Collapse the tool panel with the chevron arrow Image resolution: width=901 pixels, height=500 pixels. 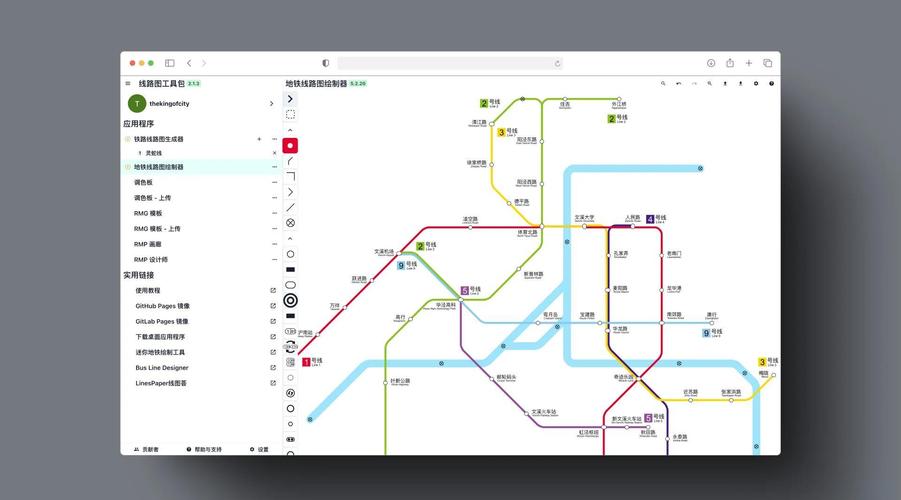pos(290,99)
